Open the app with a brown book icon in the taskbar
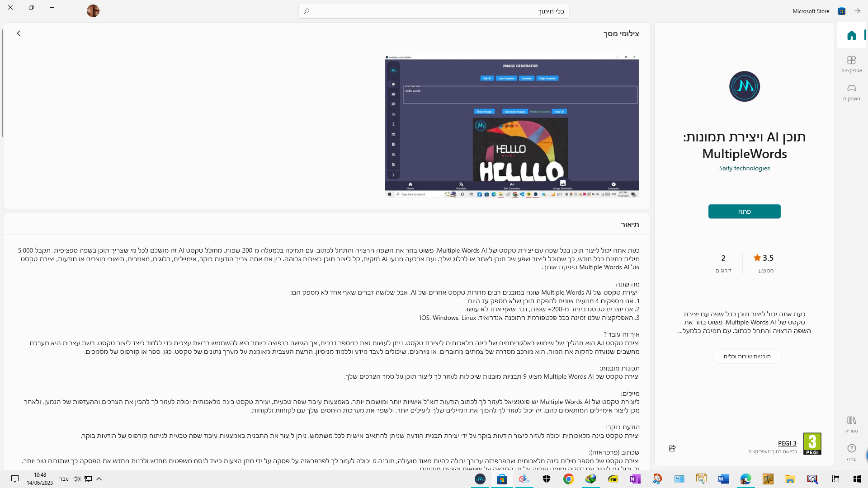 click(x=768, y=479)
